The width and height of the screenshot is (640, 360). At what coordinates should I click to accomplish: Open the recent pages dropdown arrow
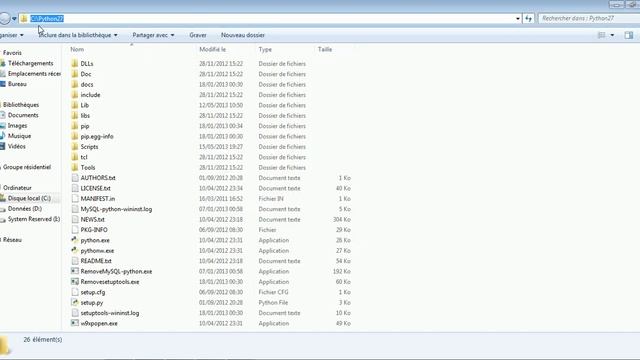point(14,19)
